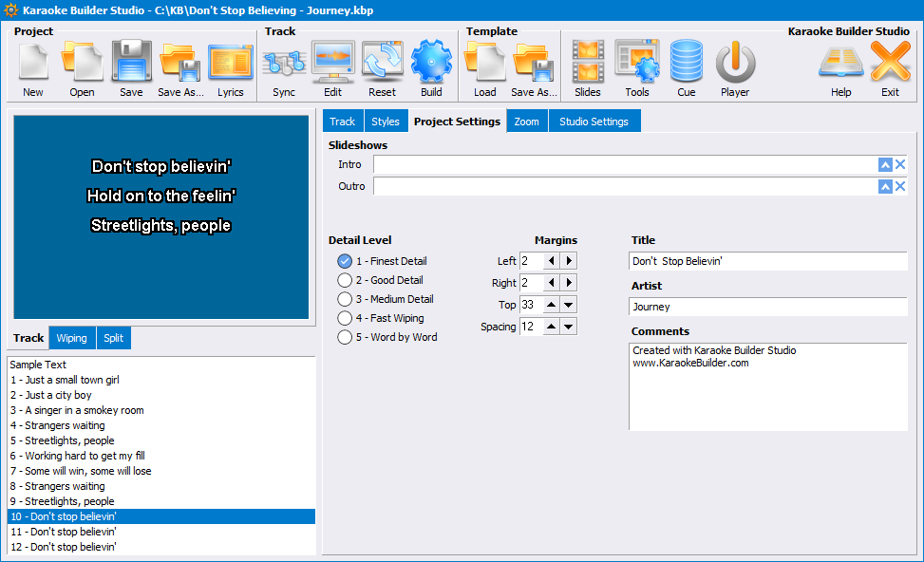The image size is (924, 562).
Task: Open the Lyrics editor
Action: [x=231, y=68]
